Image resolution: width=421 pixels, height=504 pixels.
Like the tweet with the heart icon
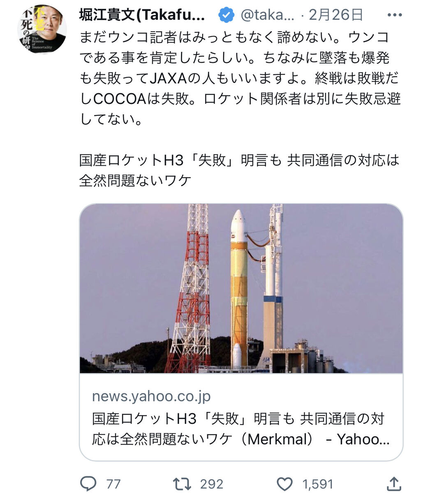click(x=285, y=484)
